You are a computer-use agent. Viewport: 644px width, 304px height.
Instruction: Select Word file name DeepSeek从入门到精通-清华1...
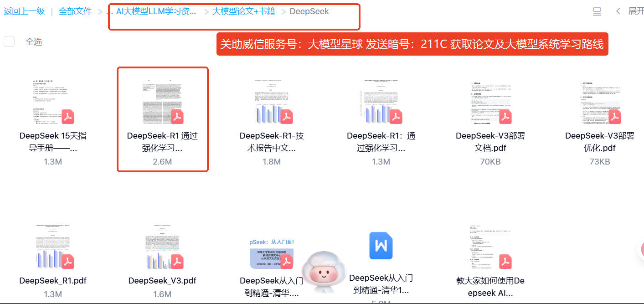[x=381, y=284]
